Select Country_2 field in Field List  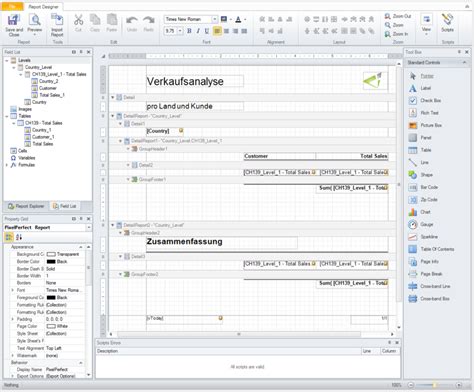tap(48, 81)
